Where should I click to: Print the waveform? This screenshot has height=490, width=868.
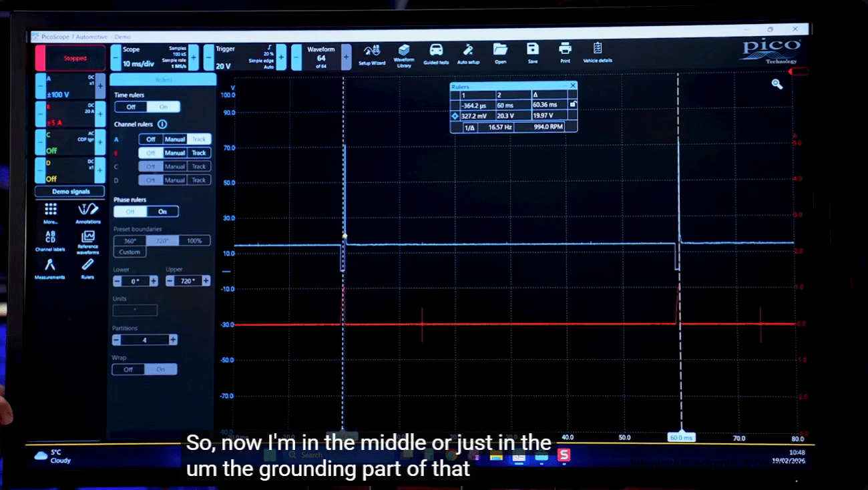click(565, 53)
